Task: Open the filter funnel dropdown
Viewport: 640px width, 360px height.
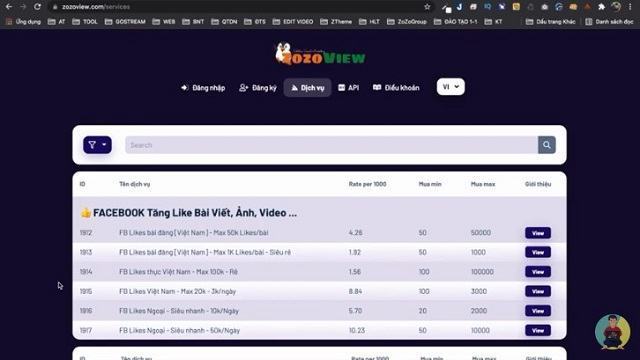Action: (x=97, y=145)
